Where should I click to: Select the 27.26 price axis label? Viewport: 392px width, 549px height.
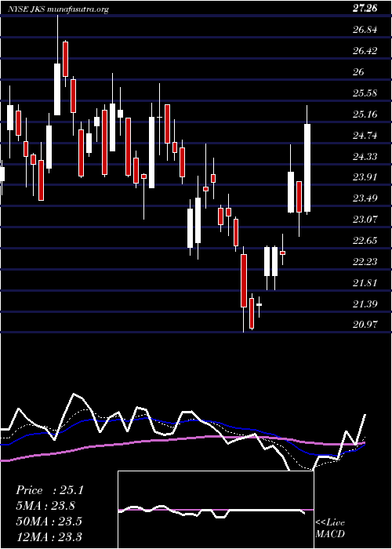click(365, 9)
